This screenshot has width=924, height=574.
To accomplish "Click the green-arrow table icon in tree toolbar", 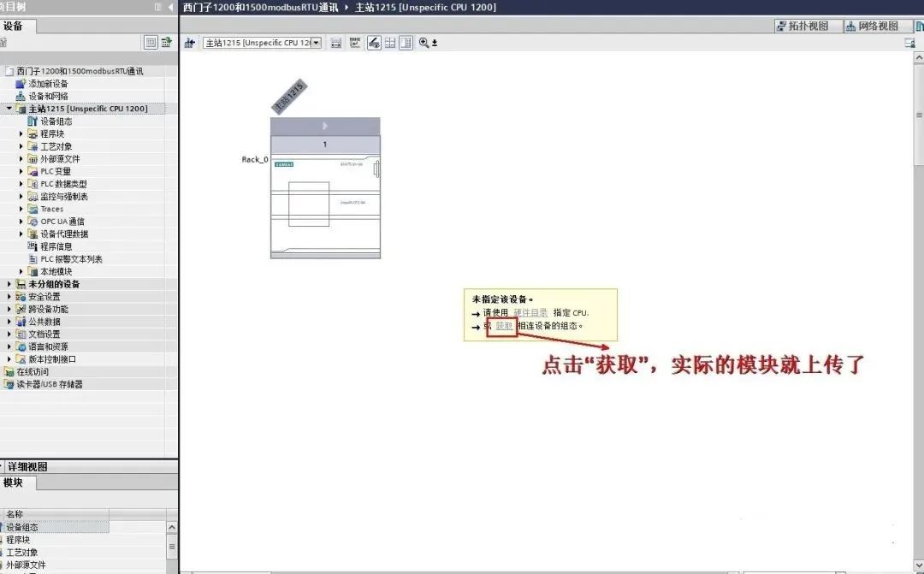I will pyautogui.click(x=167, y=43).
